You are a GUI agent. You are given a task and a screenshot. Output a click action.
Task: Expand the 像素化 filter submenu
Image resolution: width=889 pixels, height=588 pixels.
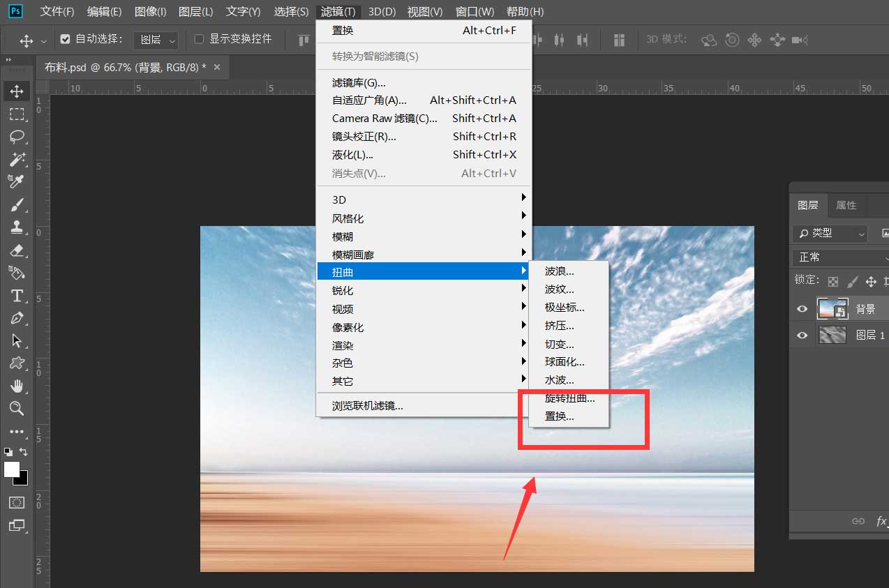coord(424,327)
